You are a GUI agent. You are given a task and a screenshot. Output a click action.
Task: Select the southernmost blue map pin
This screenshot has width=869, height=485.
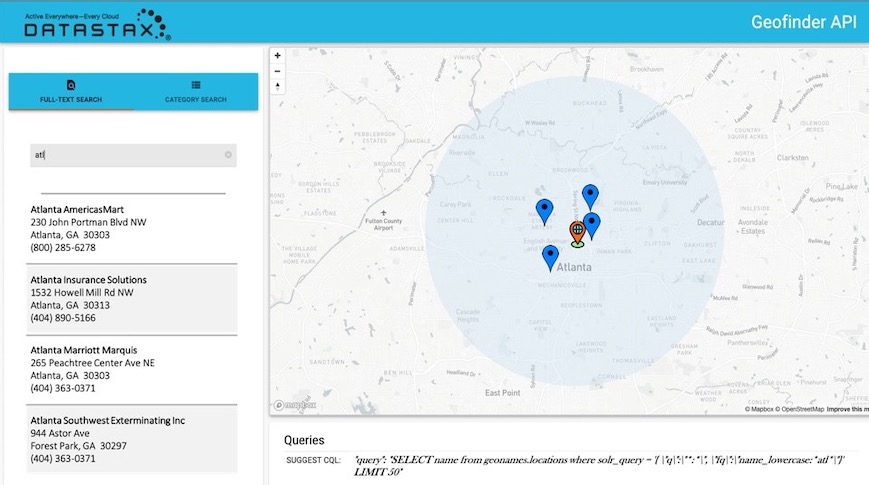(550, 256)
